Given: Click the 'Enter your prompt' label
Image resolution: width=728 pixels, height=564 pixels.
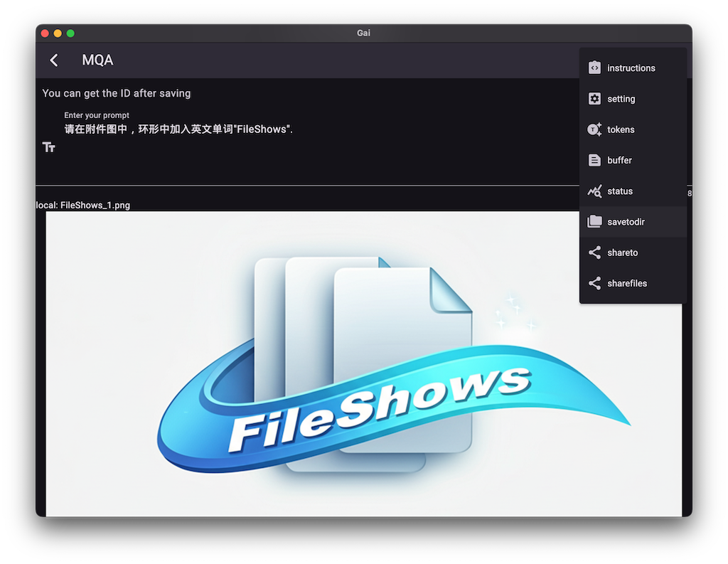Looking at the screenshot, I should point(97,115).
